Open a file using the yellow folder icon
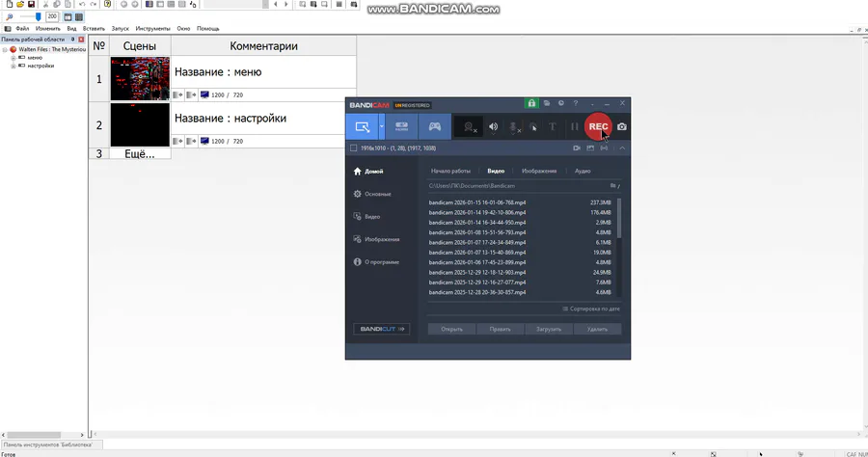 (20, 4)
